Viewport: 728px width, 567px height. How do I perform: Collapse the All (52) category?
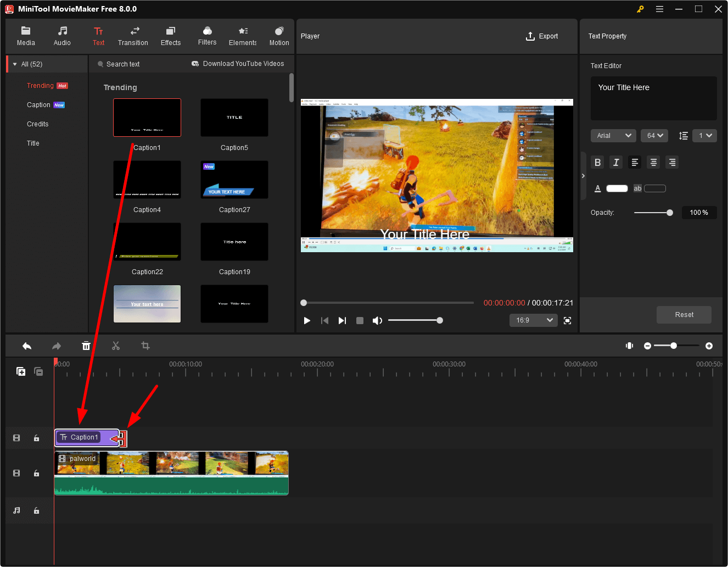pos(15,64)
